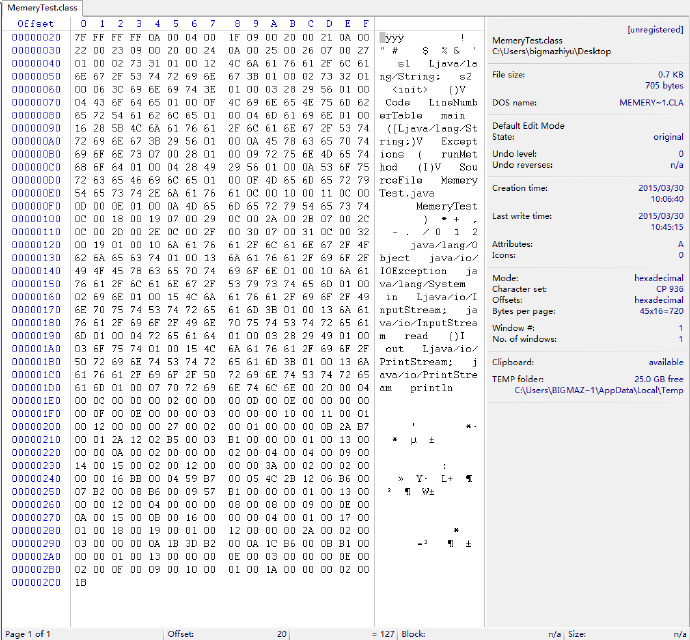Screen dimensions: 690x640
Task: Switch to the MemeryTest.class file tab
Action: tap(42, 7)
